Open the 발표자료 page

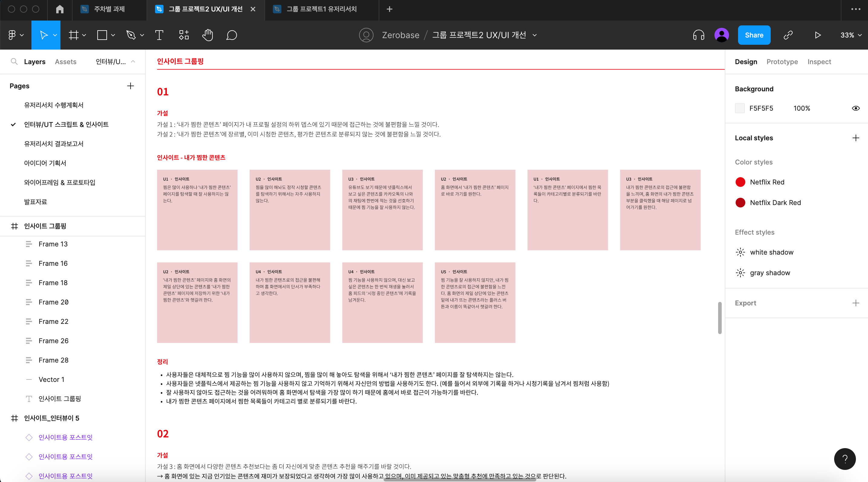(x=36, y=202)
